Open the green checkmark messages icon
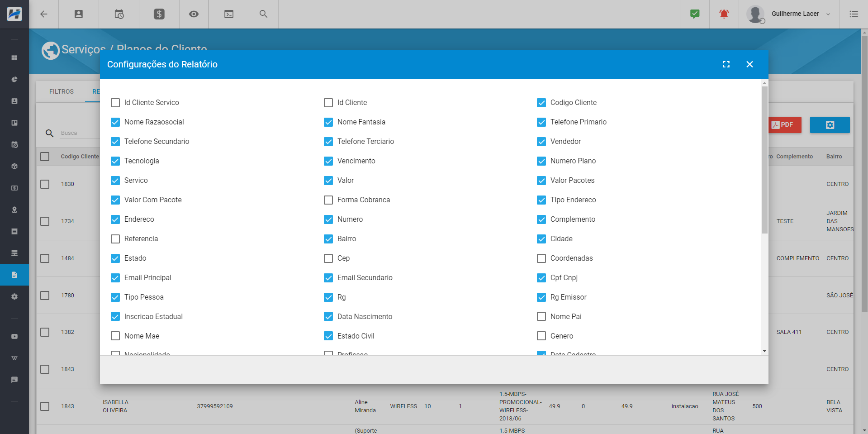Screen dimensions: 868x434 point(695,14)
